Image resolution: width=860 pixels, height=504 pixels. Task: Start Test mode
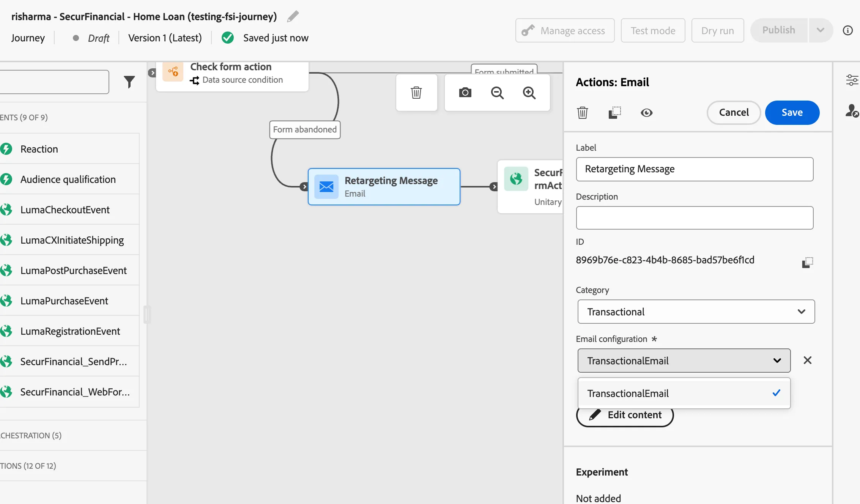tap(653, 30)
